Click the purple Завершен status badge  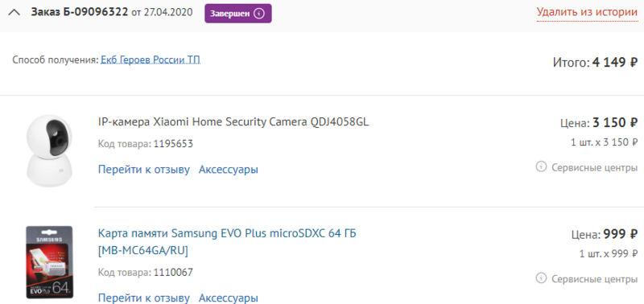pos(238,14)
